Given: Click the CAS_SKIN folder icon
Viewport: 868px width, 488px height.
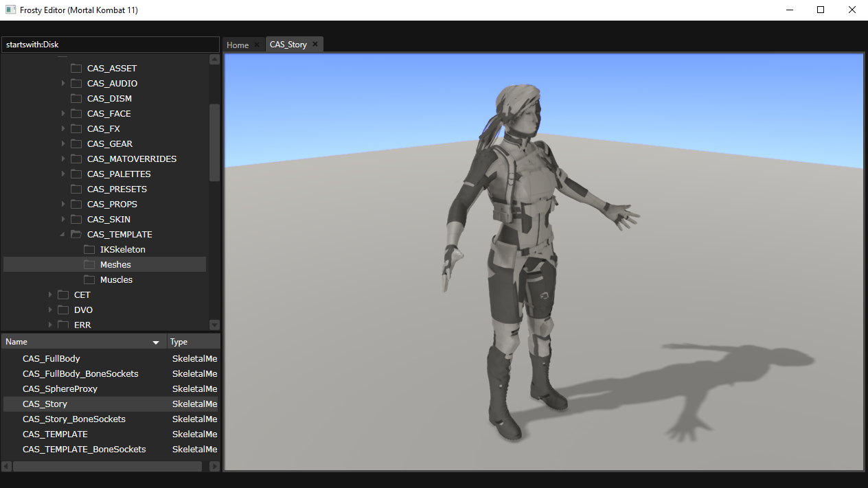Looking at the screenshot, I should [76, 220].
